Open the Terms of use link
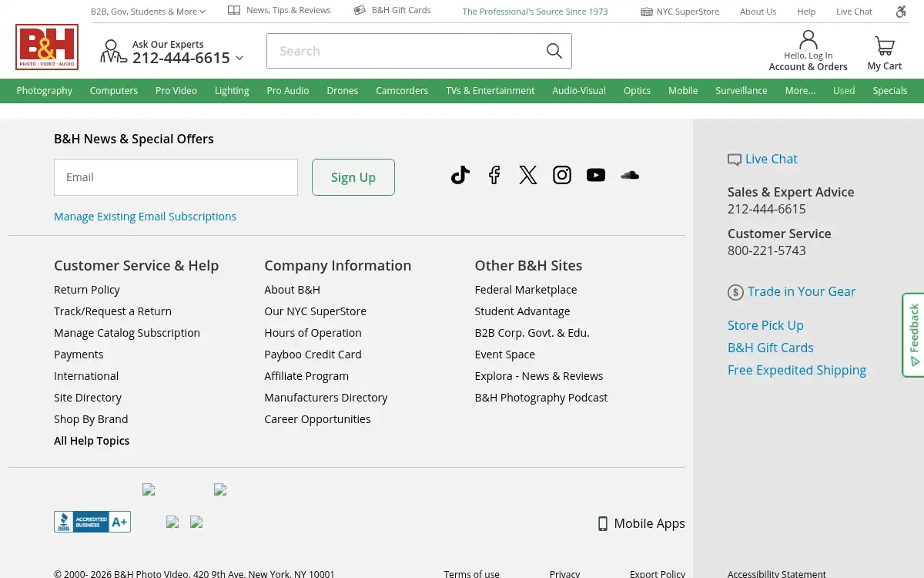 click(x=472, y=573)
